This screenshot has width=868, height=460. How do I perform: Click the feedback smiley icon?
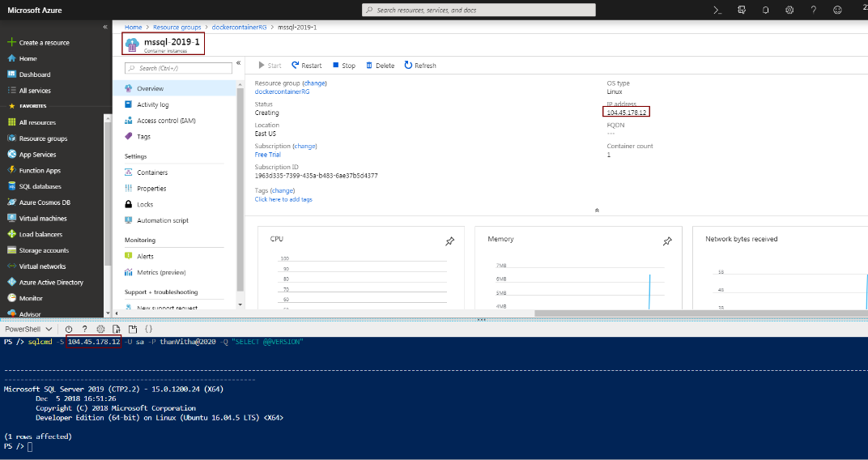click(x=837, y=10)
